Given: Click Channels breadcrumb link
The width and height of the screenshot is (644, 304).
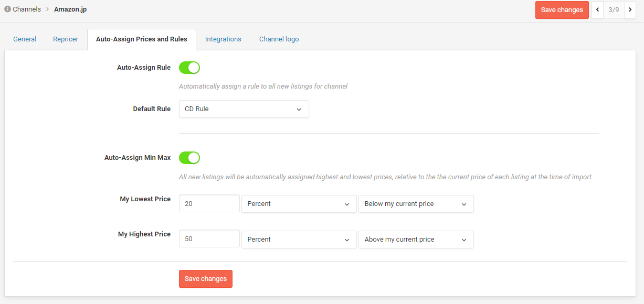Looking at the screenshot, I should [27, 9].
